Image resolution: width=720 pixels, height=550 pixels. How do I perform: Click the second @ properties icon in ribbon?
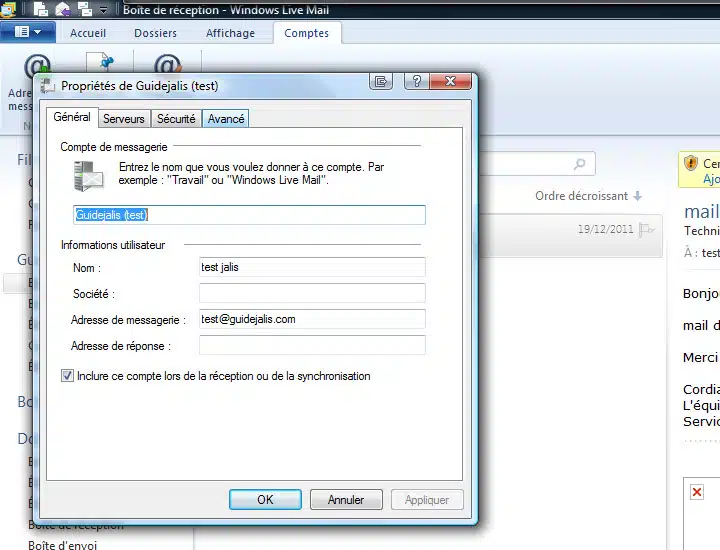(x=168, y=64)
